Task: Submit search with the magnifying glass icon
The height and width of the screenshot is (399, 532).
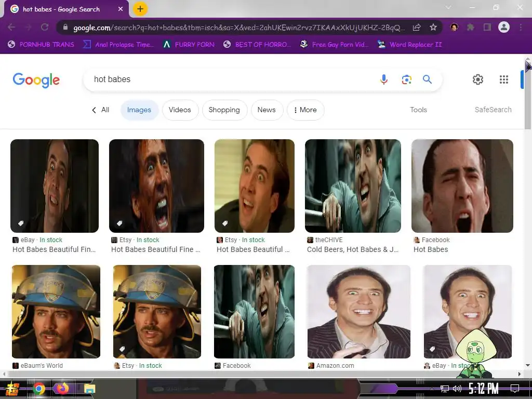Action: 427,79
